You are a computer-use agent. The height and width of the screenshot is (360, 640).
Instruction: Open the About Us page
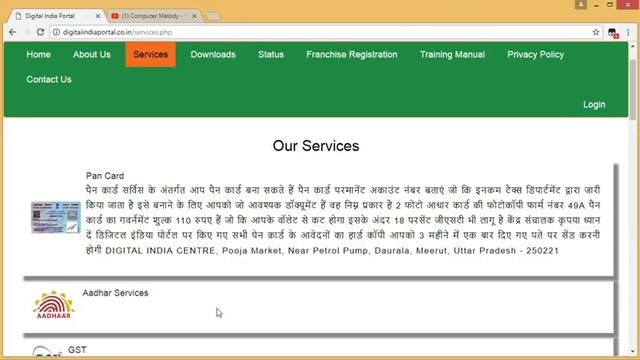click(92, 55)
